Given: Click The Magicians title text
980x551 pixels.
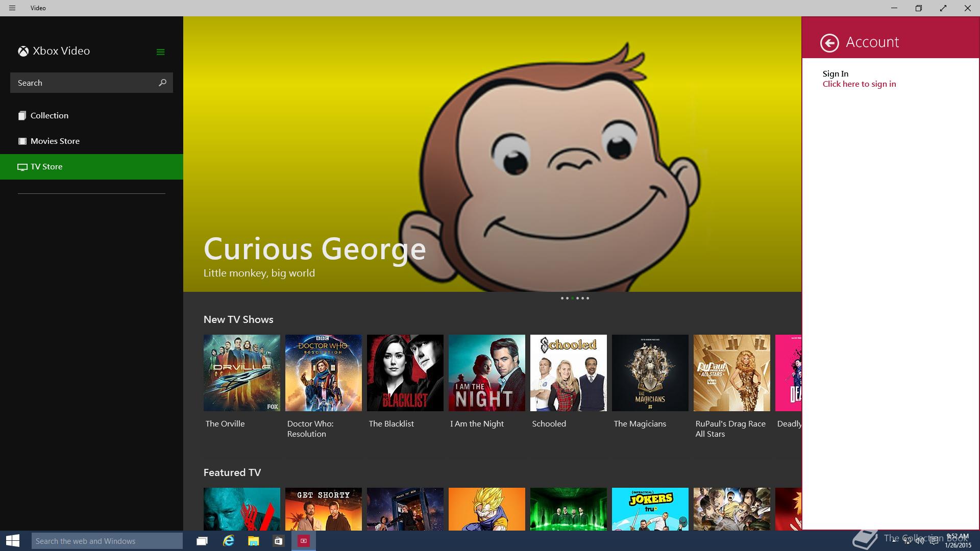Looking at the screenshot, I should [640, 424].
